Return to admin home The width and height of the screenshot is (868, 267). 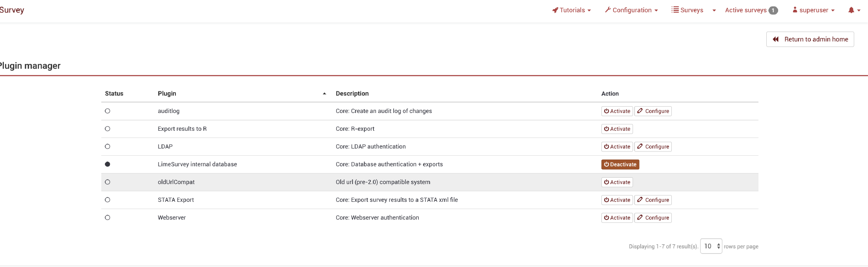810,39
